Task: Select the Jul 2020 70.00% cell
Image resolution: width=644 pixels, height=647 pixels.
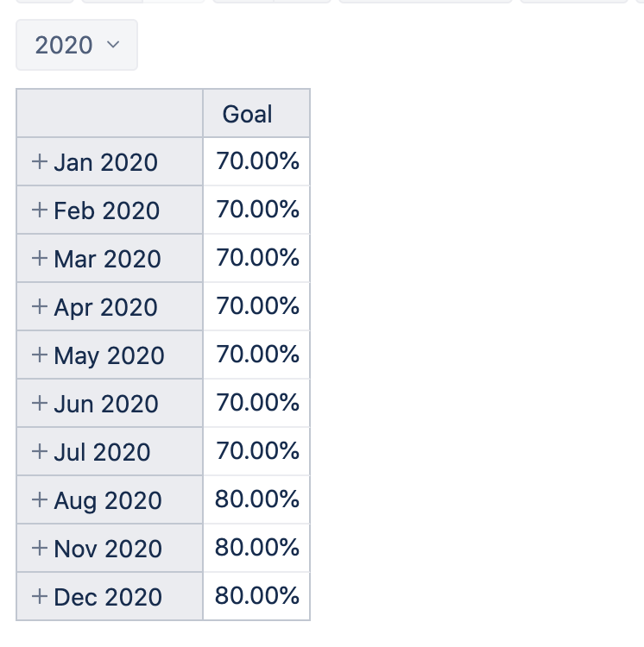Action: click(x=256, y=451)
